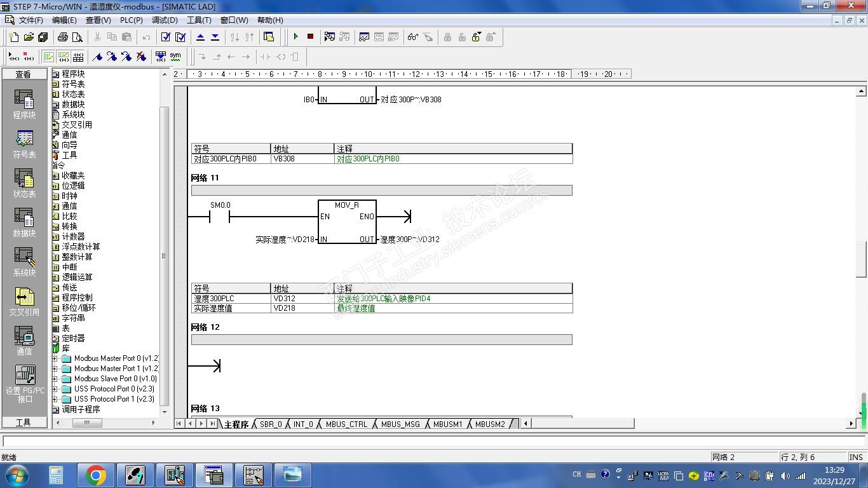Open a project via the folder icon
Screen dimensions: 868x488
tap(29, 37)
